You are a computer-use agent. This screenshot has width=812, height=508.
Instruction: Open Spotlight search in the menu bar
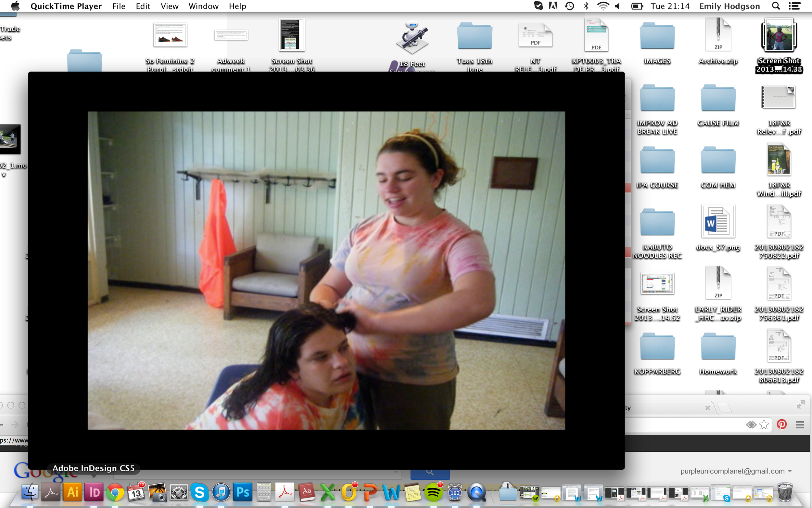pyautogui.click(x=776, y=6)
